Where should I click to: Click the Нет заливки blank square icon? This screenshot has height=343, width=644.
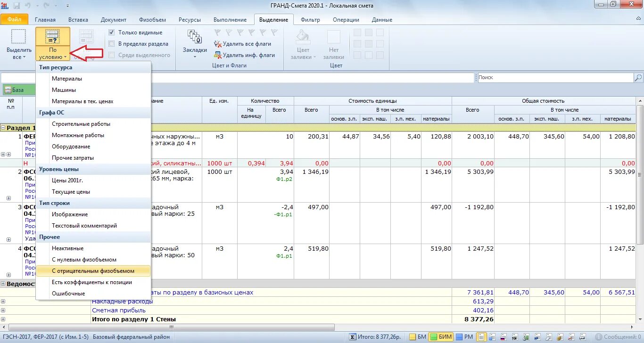coord(334,37)
